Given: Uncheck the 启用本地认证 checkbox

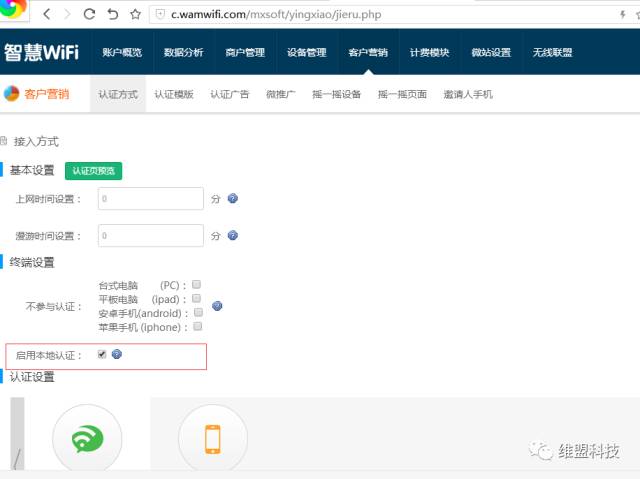Looking at the screenshot, I should (102, 354).
